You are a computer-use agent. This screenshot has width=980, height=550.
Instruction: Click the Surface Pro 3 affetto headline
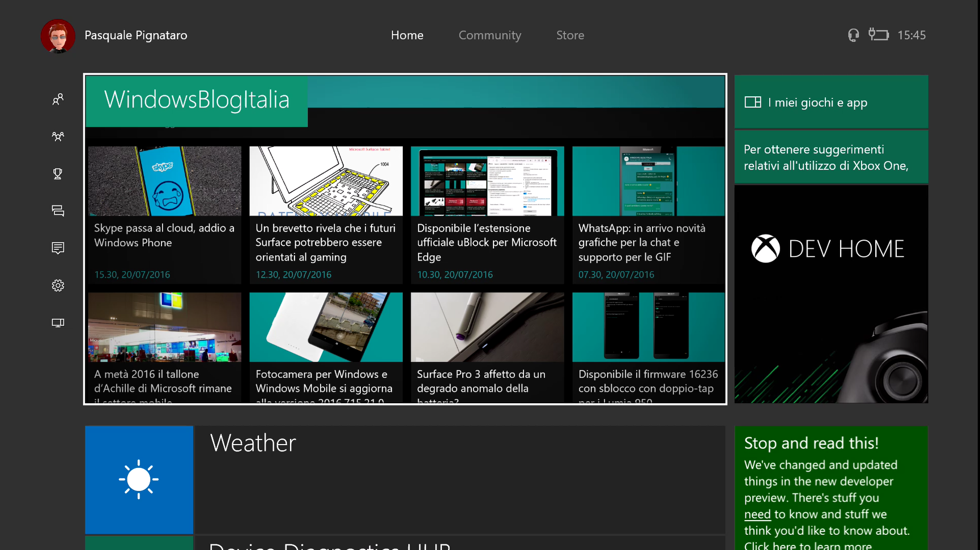tap(482, 385)
